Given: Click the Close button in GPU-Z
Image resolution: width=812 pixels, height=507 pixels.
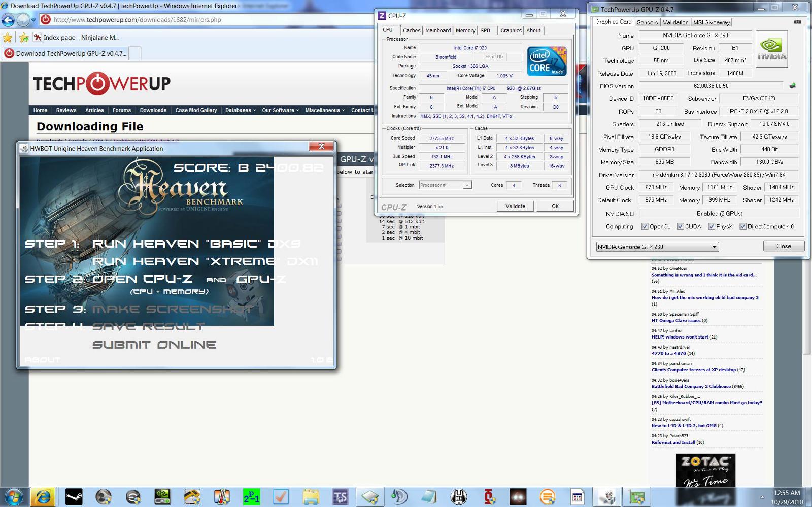Looking at the screenshot, I should click(x=784, y=246).
